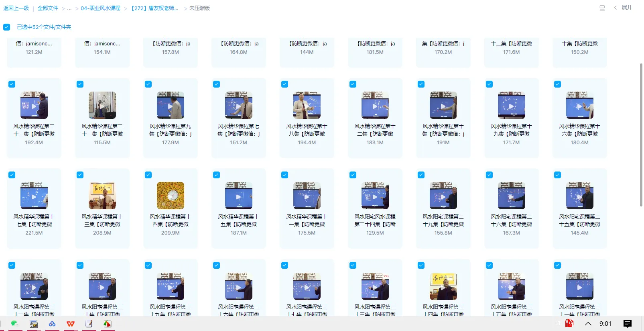Image resolution: width=644 pixels, height=331 pixels.
Task: Click file size 208.9M text
Action: pos(102,233)
